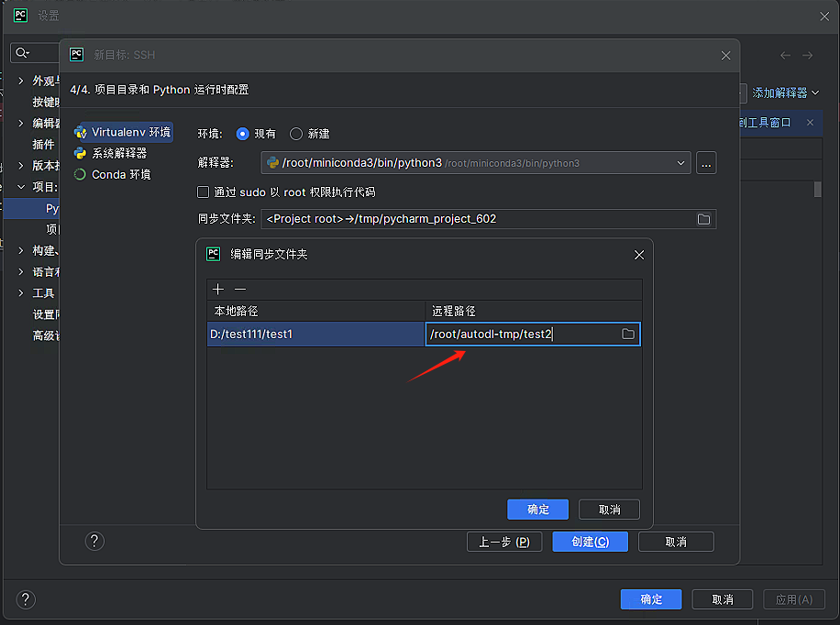The width and height of the screenshot is (840, 625).
Task: Select local path cell D:/test111/test1
Action: [315, 334]
